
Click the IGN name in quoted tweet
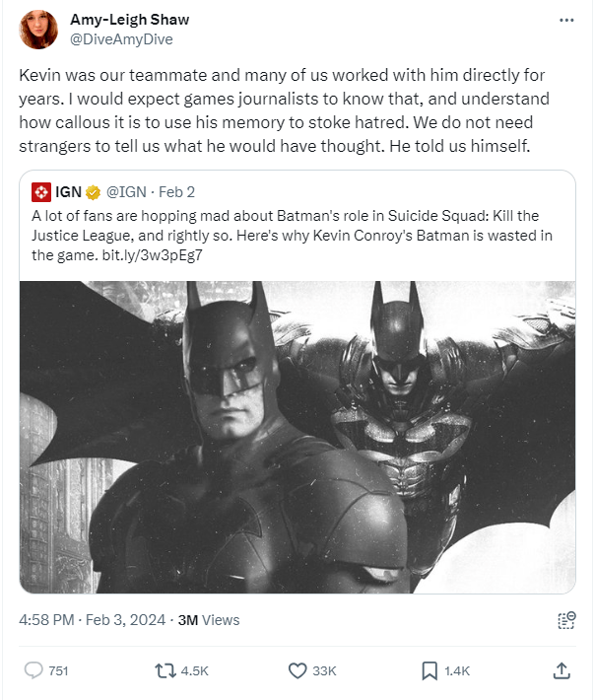click(68, 191)
